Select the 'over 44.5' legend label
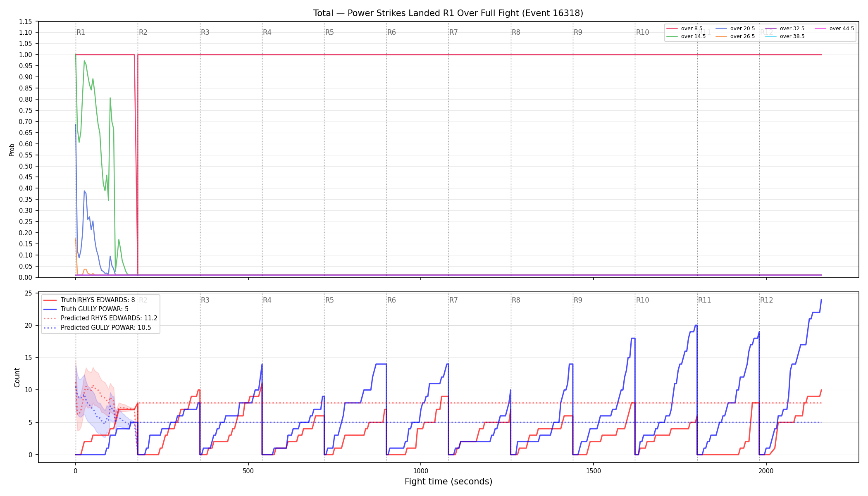The image size is (868, 496). pyautogui.click(x=842, y=29)
